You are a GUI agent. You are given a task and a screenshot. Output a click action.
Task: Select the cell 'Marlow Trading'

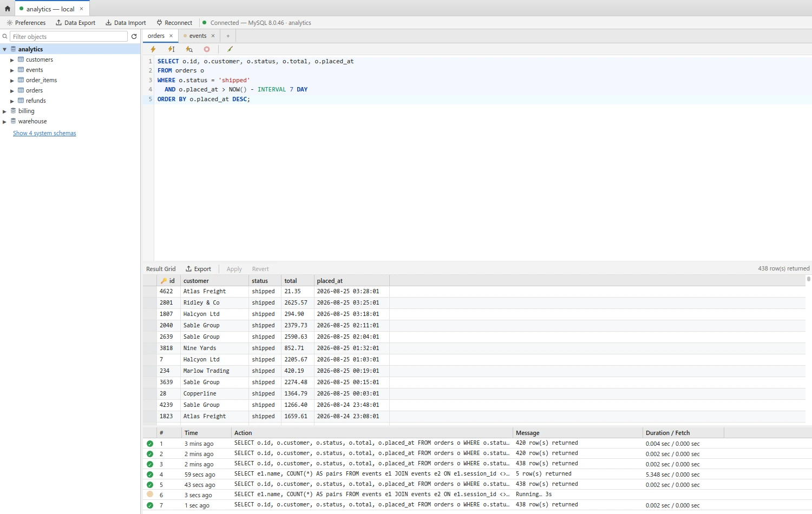214,371
